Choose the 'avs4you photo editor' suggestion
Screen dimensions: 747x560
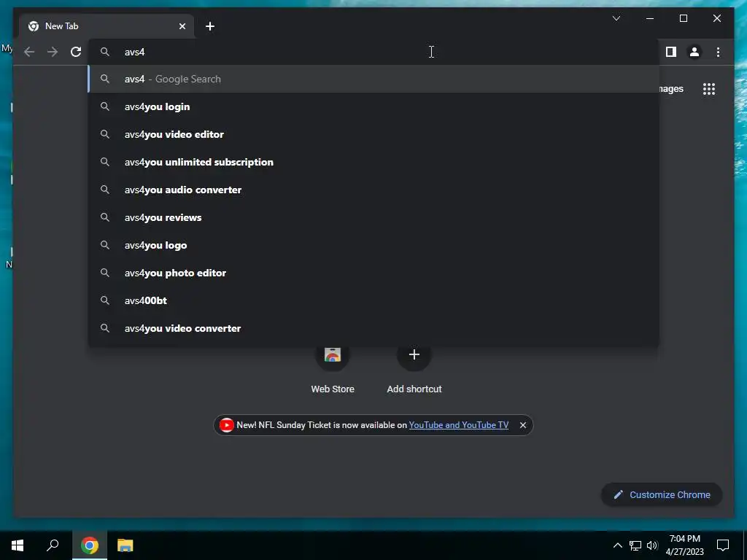[x=374, y=273]
